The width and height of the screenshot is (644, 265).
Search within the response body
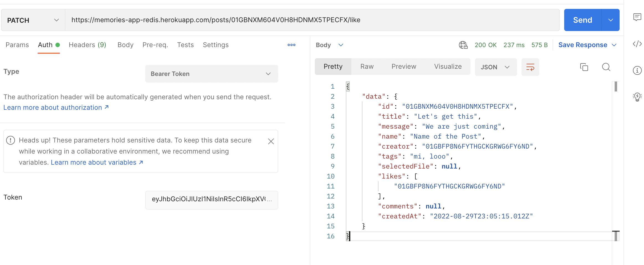coord(606,67)
